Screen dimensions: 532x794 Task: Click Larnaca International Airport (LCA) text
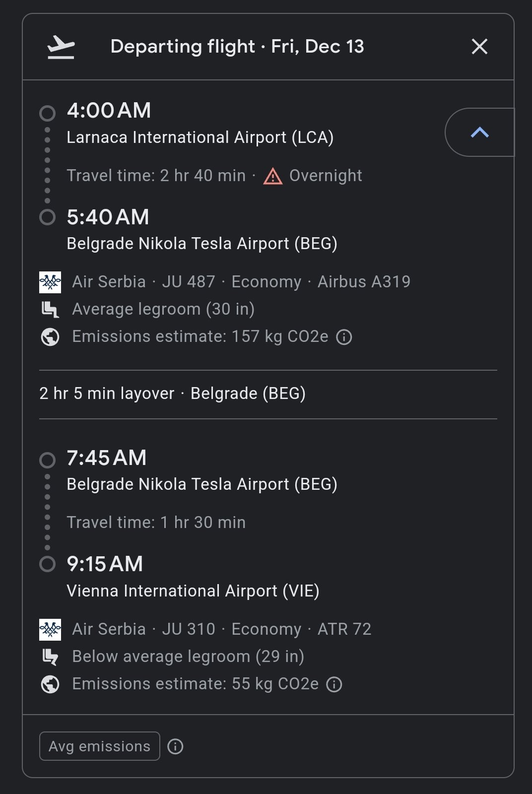pos(200,137)
